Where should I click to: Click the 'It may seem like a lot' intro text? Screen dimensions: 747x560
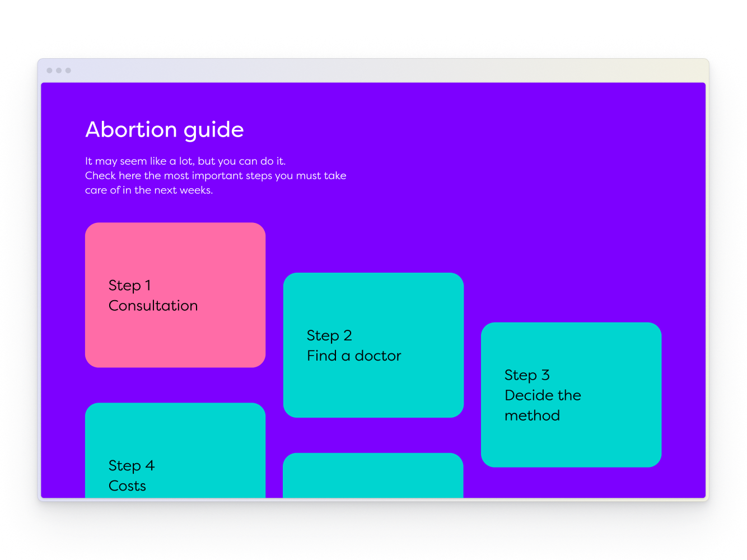[216, 175]
